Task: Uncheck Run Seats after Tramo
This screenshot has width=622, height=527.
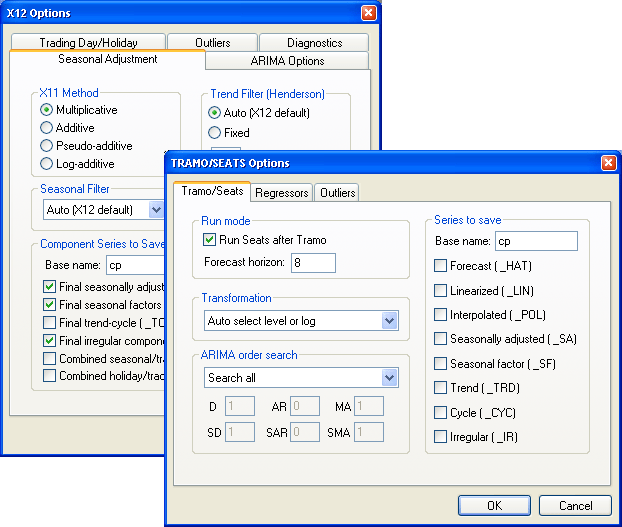Action: 210,240
